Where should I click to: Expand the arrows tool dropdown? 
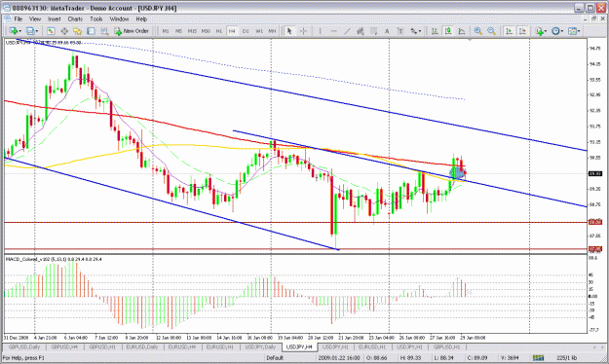[420, 31]
